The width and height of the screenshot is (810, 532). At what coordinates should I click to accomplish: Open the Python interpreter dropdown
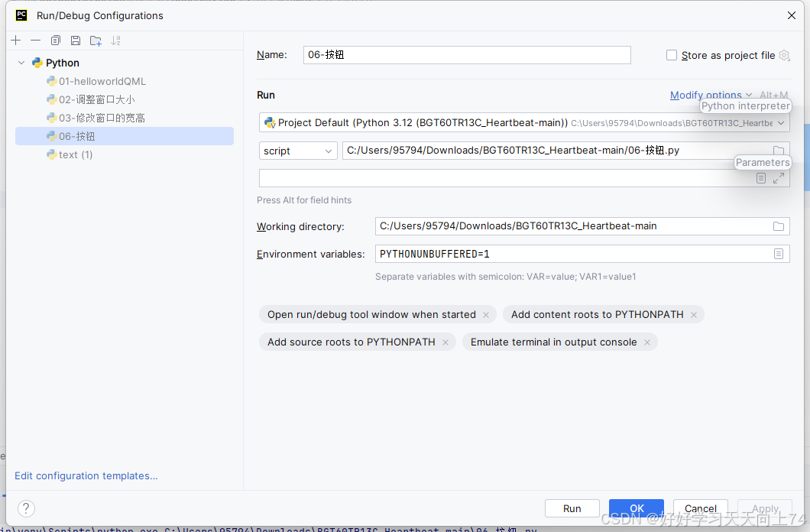click(x=781, y=122)
